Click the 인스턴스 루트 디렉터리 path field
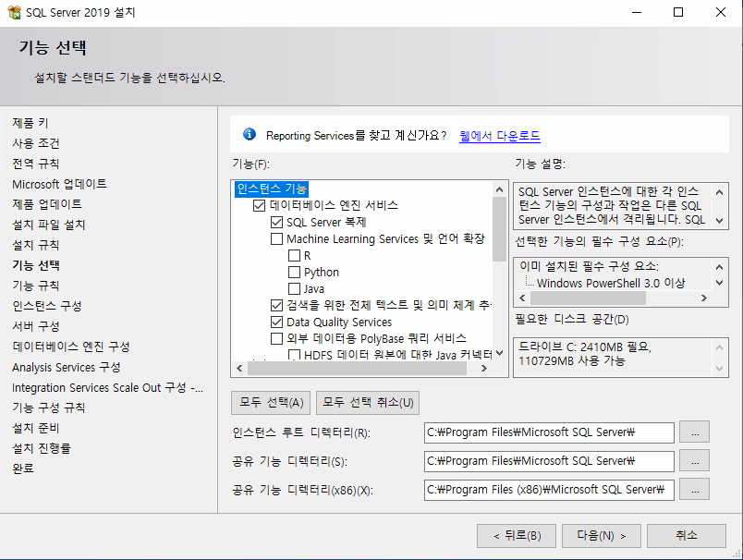Image resolution: width=743 pixels, height=560 pixels. [549, 432]
